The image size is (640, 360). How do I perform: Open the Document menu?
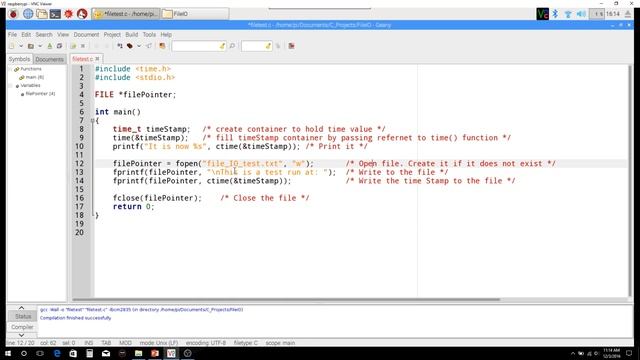86,35
